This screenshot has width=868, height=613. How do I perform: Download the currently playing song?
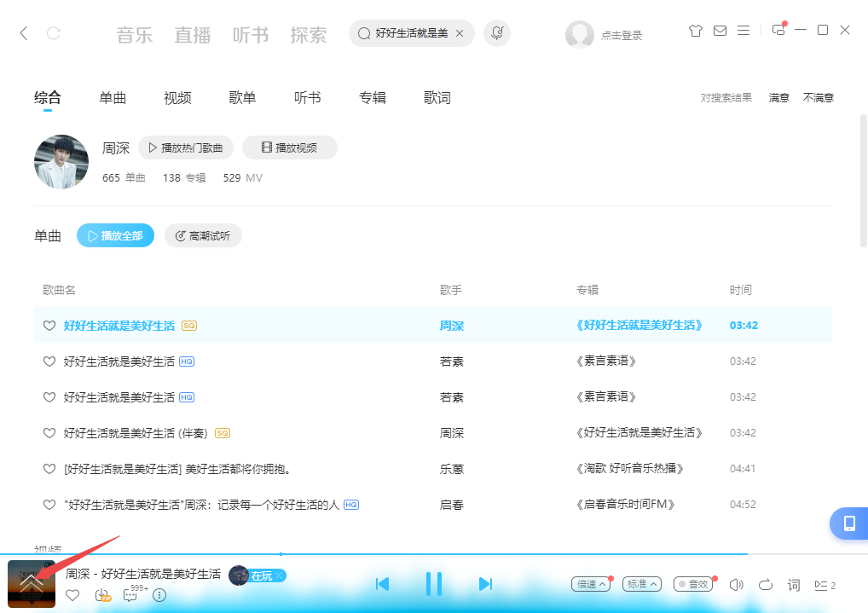tap(102, 595)
